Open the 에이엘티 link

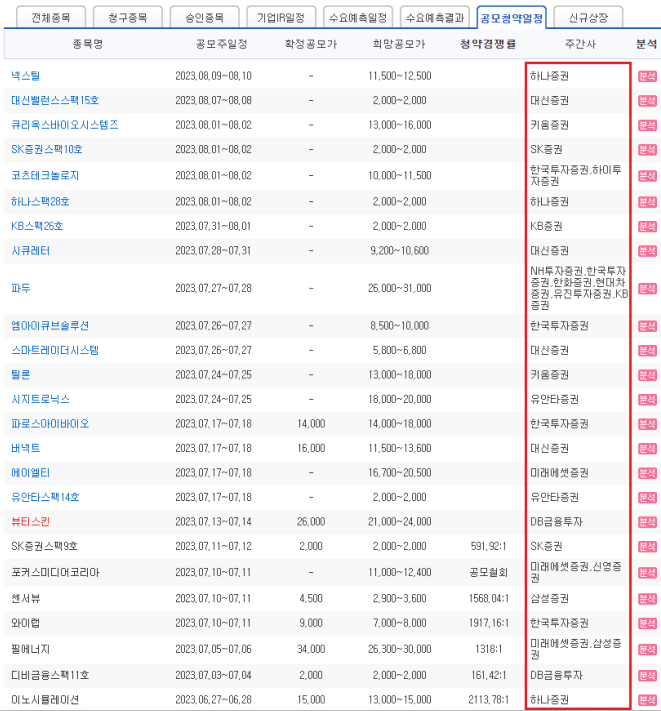[x=30, y=472]
